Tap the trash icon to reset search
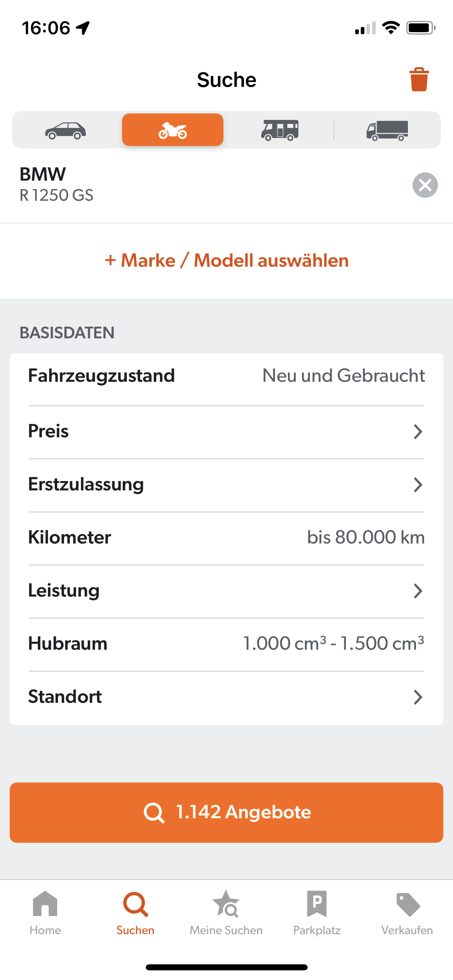The height and width of the screenshot is (980, 453). [x=419, y=79]
